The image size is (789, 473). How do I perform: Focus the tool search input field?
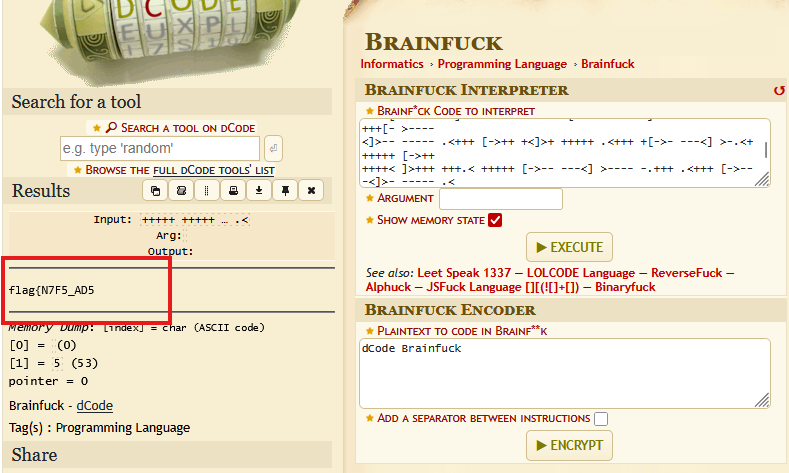click(x=160, y=148)
